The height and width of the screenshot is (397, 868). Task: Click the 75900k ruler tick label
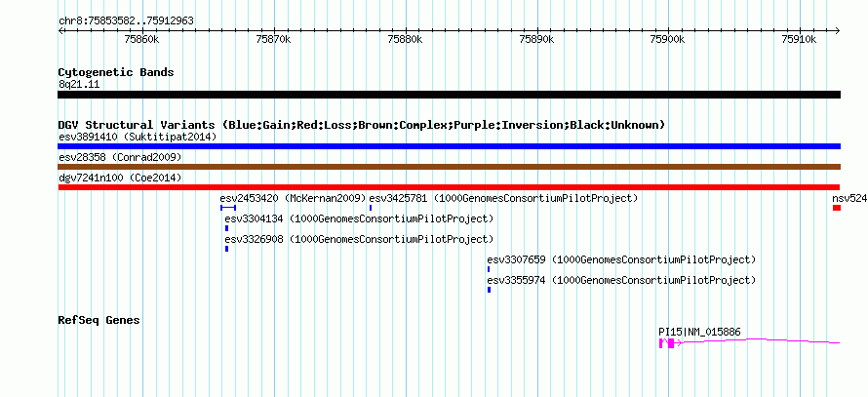pos(668,39)
